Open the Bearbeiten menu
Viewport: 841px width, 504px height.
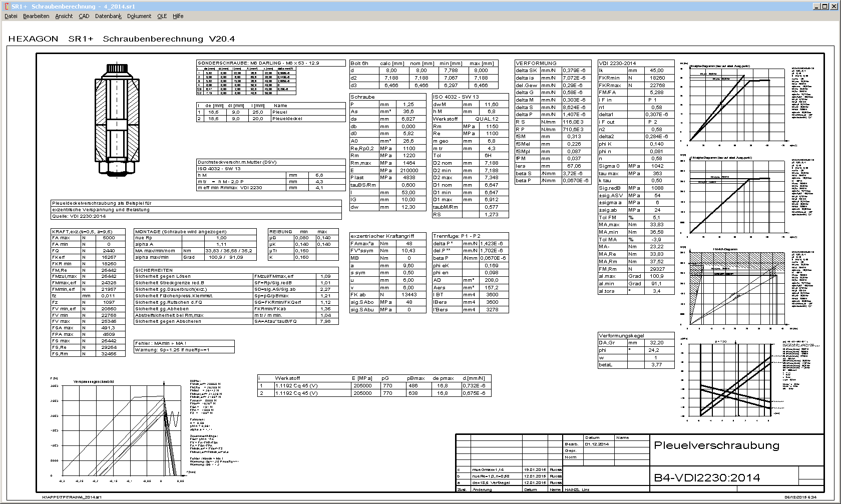[x=36, y=16]
